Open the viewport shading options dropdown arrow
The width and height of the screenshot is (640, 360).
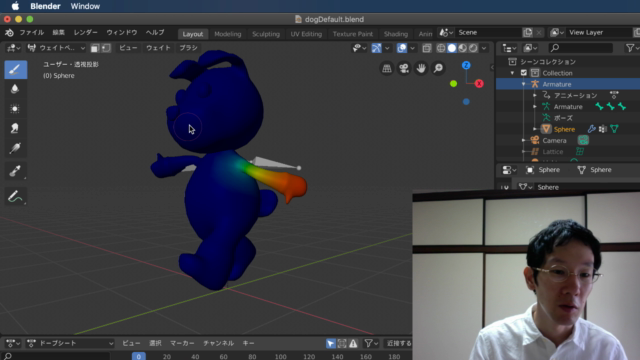click(x=484, y=48)
